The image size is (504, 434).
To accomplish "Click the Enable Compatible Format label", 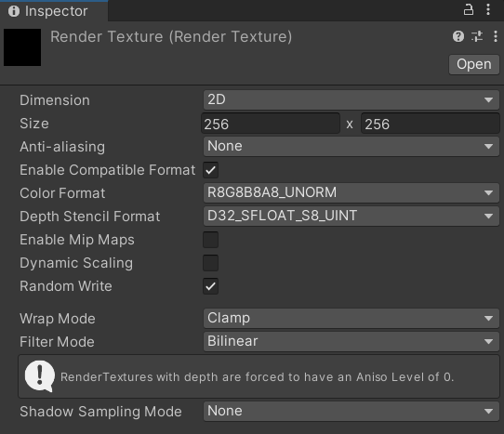I will [107, 170].
